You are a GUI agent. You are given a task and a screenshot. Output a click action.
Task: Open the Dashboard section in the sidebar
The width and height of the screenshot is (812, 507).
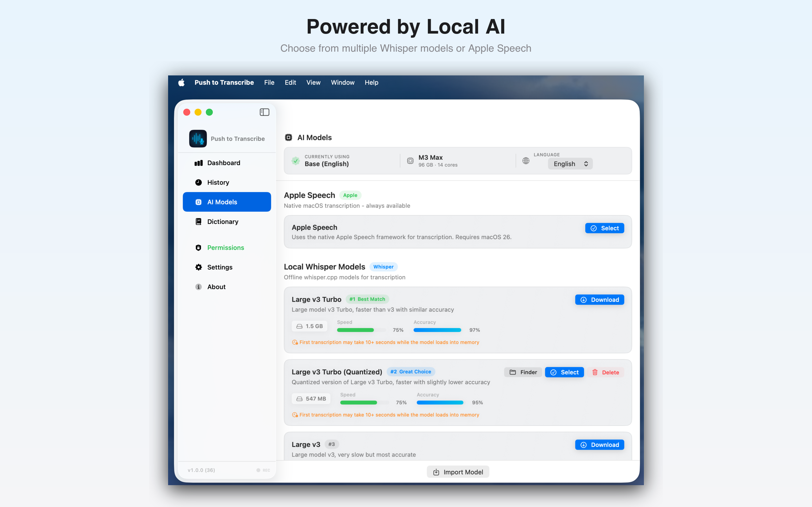click(x=224, y=163)
